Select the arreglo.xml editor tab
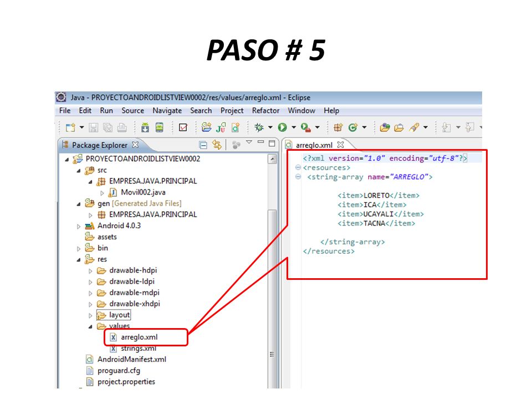This screenshot has width=532, height=399. (314, 145)
